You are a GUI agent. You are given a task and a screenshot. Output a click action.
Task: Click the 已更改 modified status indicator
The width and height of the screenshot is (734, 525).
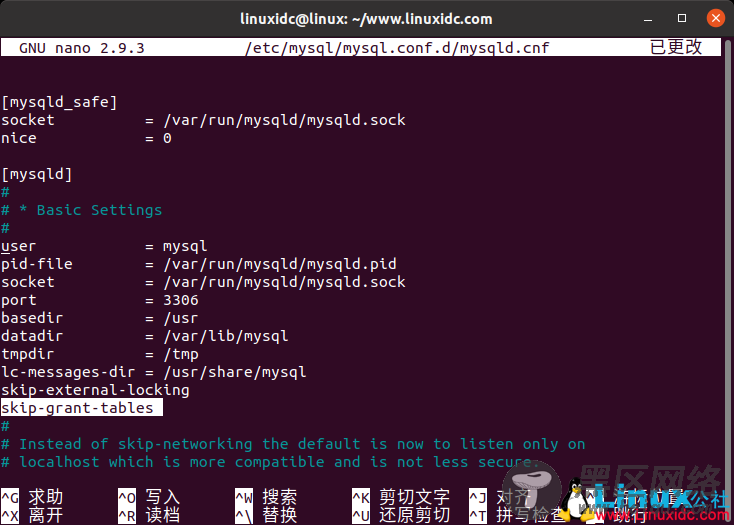point(676,47)
